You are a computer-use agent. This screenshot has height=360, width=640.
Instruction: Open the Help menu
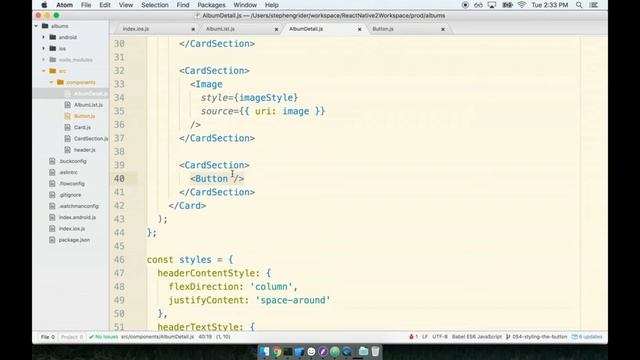pos(271,5)
